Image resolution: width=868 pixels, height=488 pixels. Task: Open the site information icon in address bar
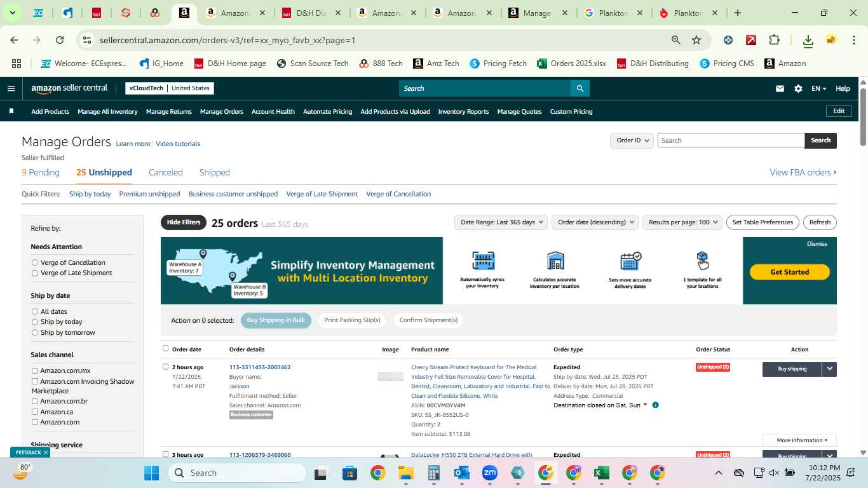pos(87,40)
